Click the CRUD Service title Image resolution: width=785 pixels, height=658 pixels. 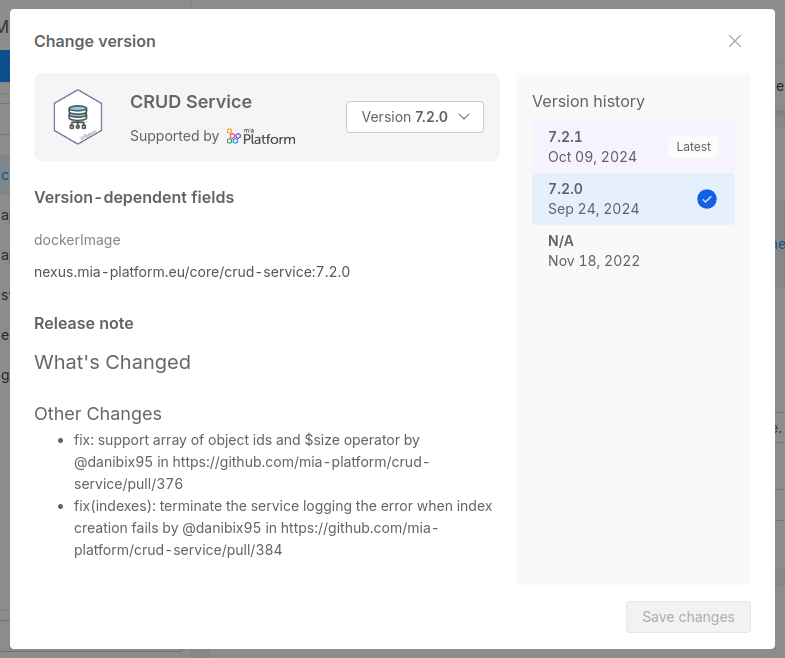pyautogui.click(x=191, y=102)
